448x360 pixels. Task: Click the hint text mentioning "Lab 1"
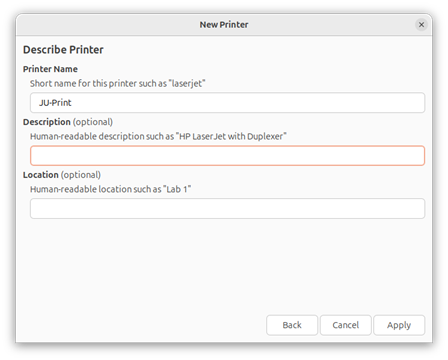(110, 189)
